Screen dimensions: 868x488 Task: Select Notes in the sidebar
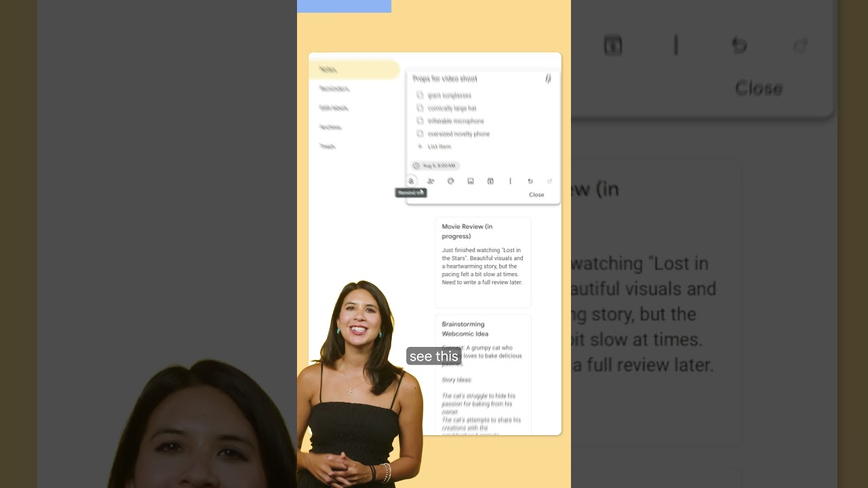tap(354, 69)
